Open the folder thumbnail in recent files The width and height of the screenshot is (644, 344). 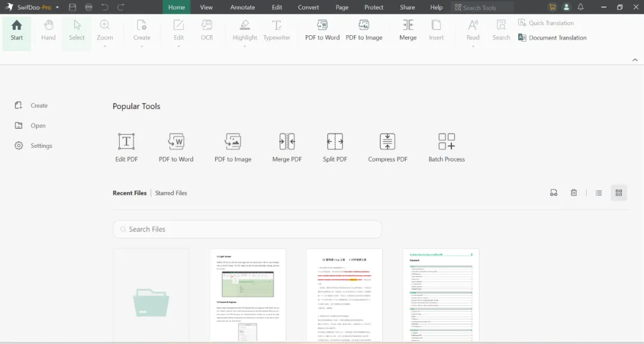coord(151,295)
